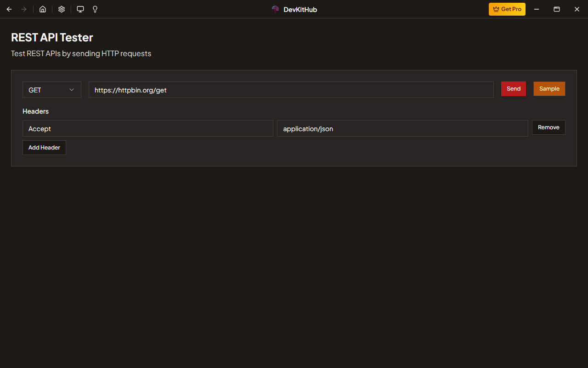Click the Accept header name field

coord(148,128)
